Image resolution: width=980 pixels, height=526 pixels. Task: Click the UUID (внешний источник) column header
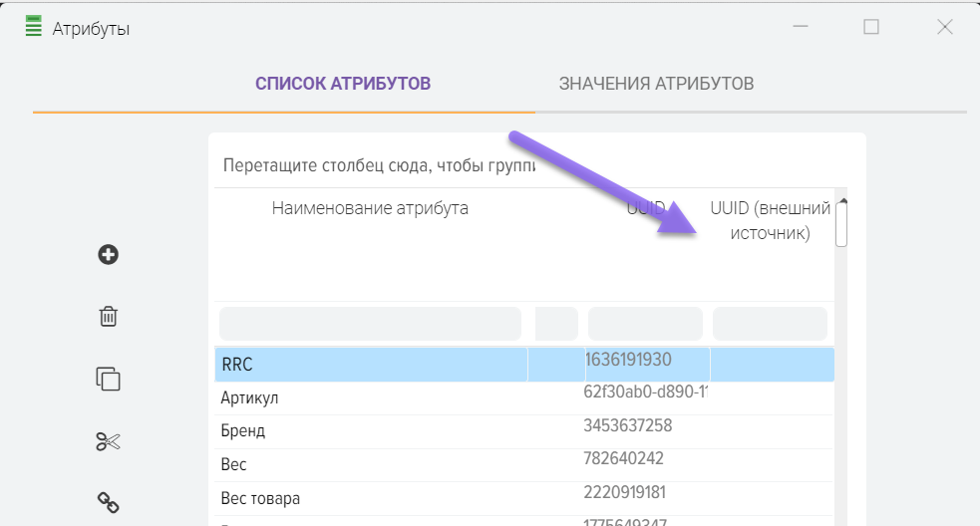tap(770, 220)
